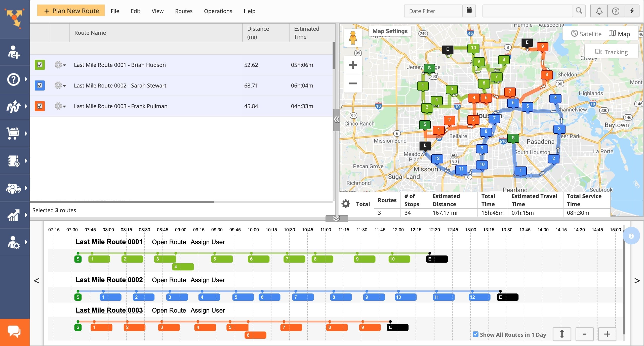
Task: Click the settings gear dropdown for Route 0002
Action: click(x=60, y=85)
